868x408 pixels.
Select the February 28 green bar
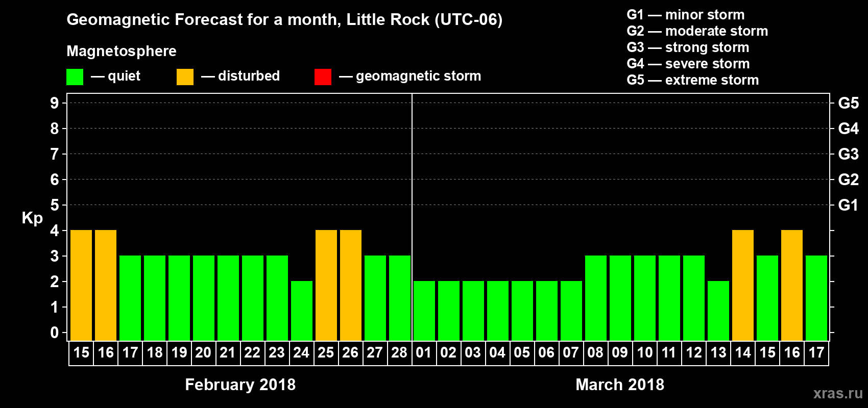pos(400,298)
